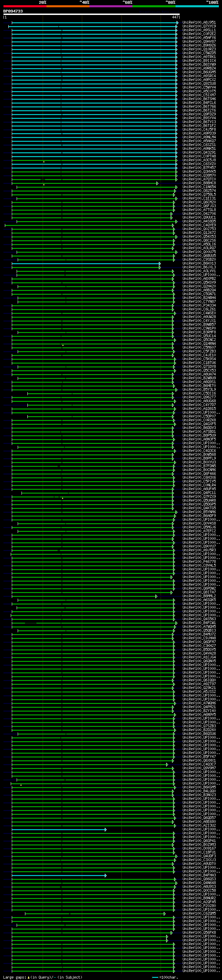Select the UniRef100_A7EFC2 label
Image resolution: width=222 pixels, height=980 pixels.
[199, 531]
